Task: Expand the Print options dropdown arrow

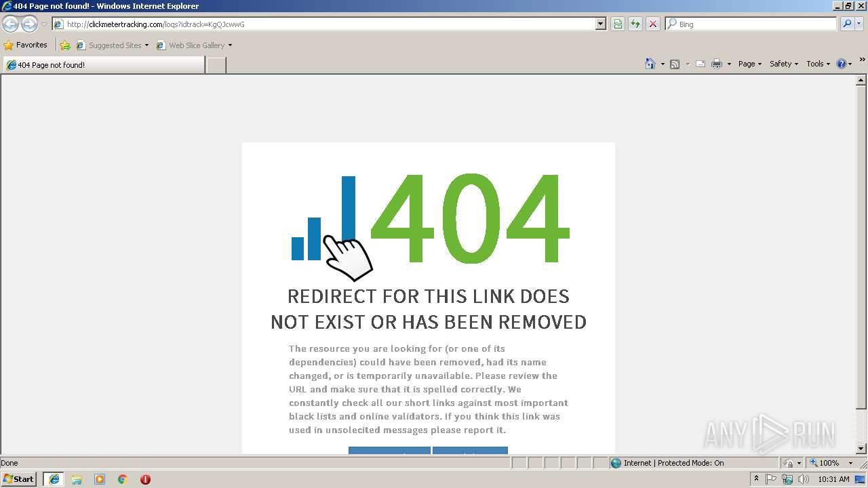Action: tap(729, 64)
